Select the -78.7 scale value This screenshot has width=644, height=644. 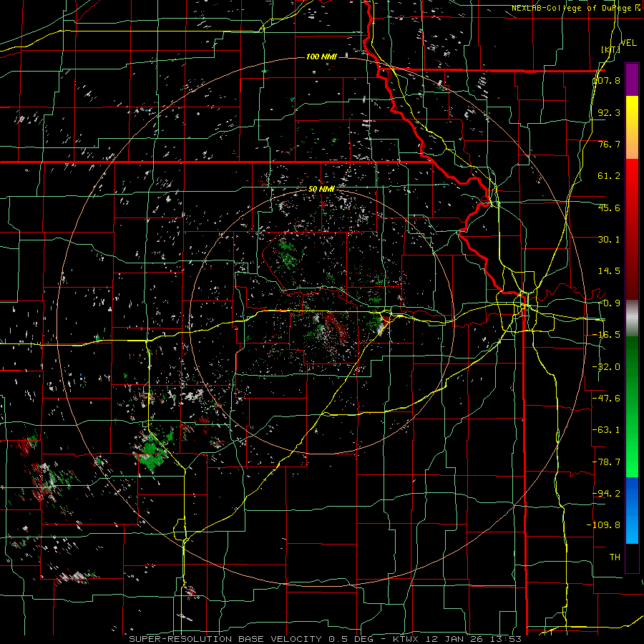607,462
